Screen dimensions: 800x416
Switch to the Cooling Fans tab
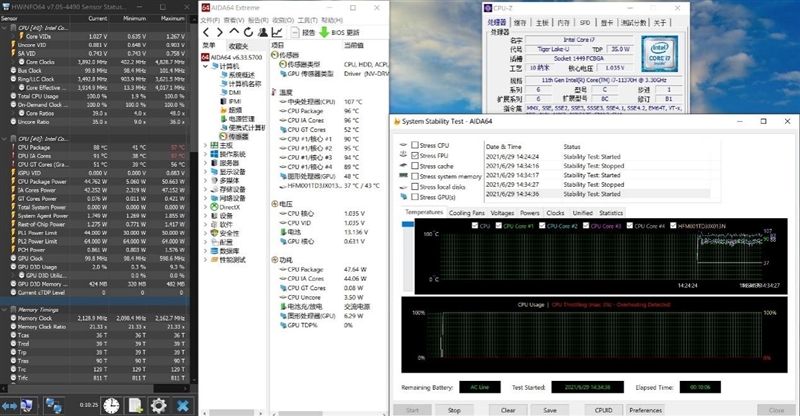(465, 213)
